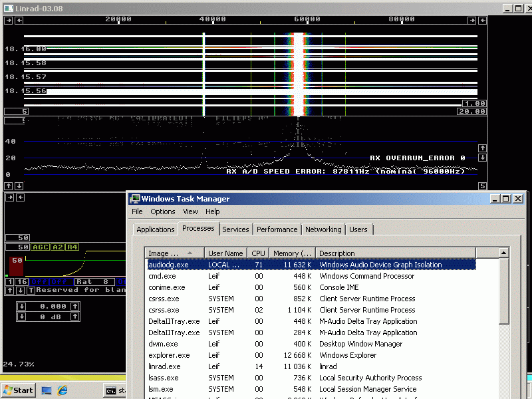532x399 pixels.
Task: Switch to the Services tab
Action: (235, 229)
